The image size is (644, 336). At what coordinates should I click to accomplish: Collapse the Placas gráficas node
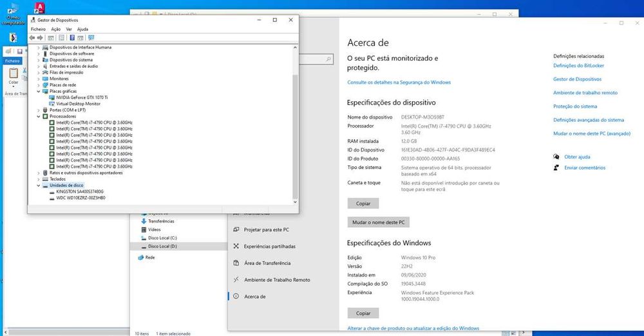(39, 92)
